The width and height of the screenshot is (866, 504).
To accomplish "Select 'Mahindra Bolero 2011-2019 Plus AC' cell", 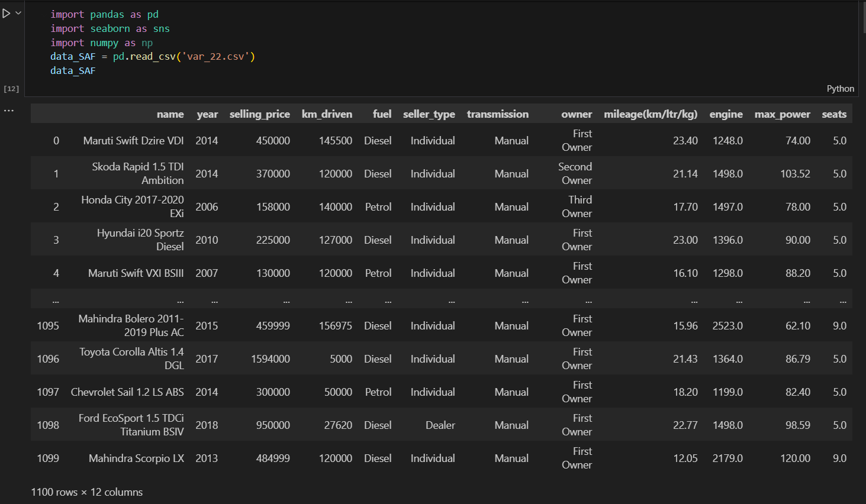I will 131,325.
